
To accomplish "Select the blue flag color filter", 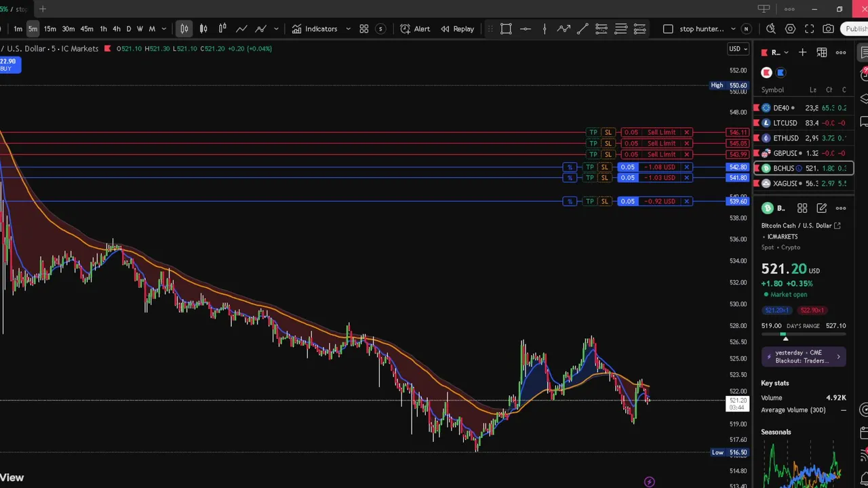I will pos(781,73).
